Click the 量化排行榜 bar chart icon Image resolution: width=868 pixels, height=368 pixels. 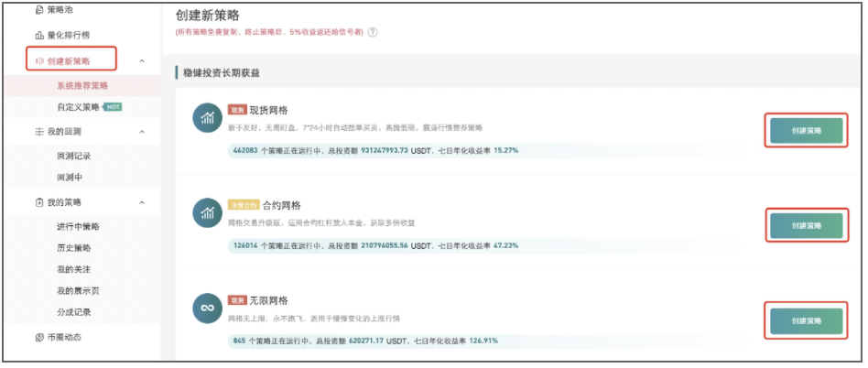coord(39,35)
